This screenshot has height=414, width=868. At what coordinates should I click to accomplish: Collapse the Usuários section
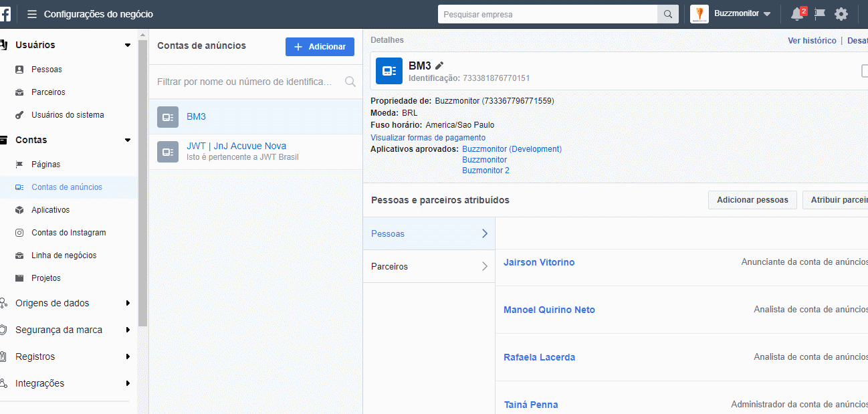[128, 45]
